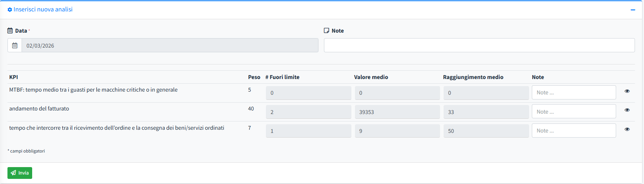Click the Inserisci nuova analisi header link
This screenshot has height=184, width=644.
click(43, 9)
